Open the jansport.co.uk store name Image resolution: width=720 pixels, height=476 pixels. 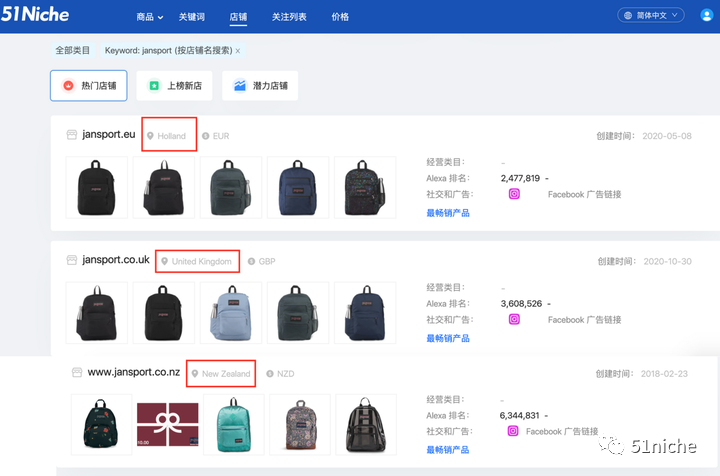pyautogui.click(x=116, y=259)
